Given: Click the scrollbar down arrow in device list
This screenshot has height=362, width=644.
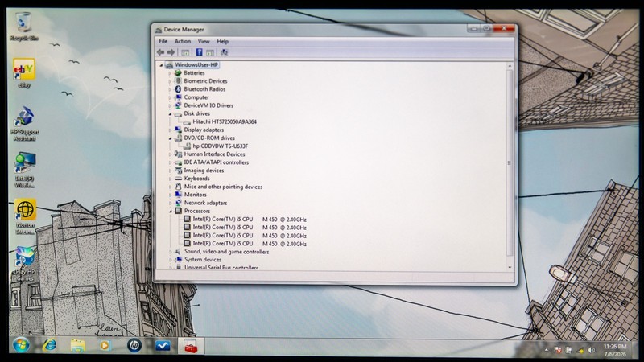Looking at the screenshot, I should (x=510, y=267).
